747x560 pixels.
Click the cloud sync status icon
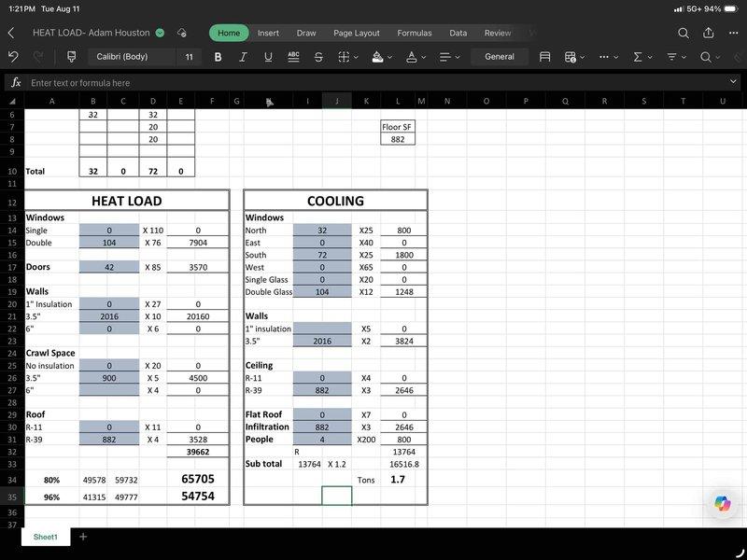[181, 33]
